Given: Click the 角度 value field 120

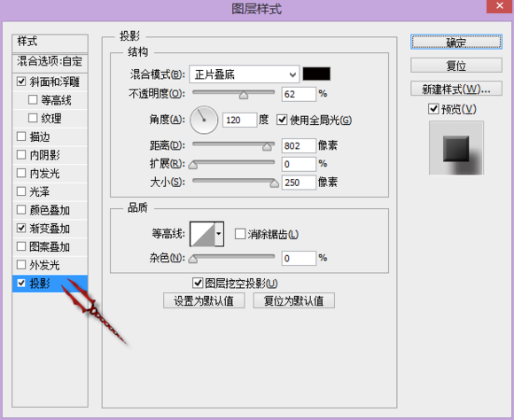Looking at the screenshot, I should 239,120.
